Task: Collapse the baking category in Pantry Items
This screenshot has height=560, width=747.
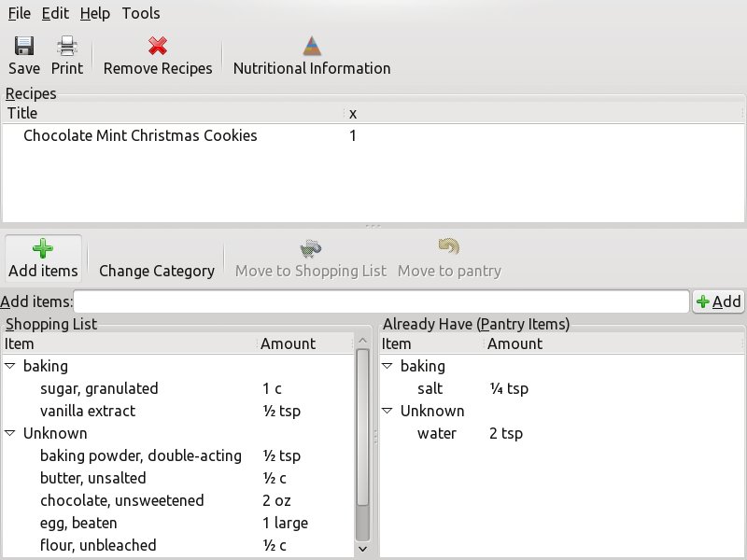Action: point(387,366)
